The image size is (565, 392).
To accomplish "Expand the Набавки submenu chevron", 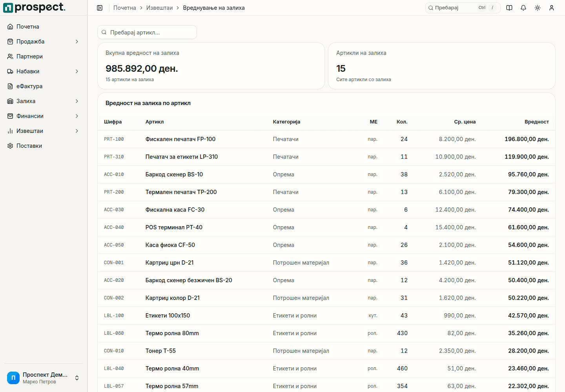I will (77, 71).
